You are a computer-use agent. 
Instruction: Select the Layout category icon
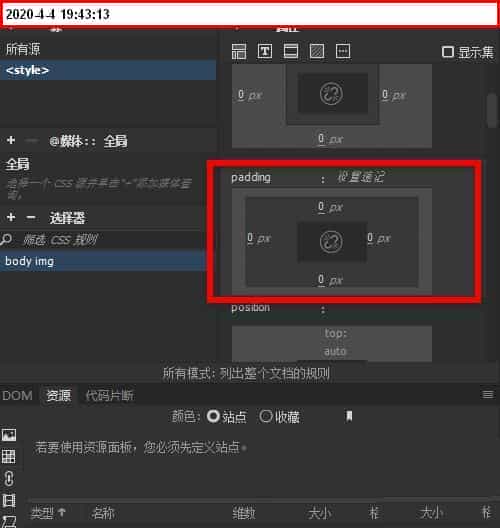pyautogui.click(x=239, y=52)
